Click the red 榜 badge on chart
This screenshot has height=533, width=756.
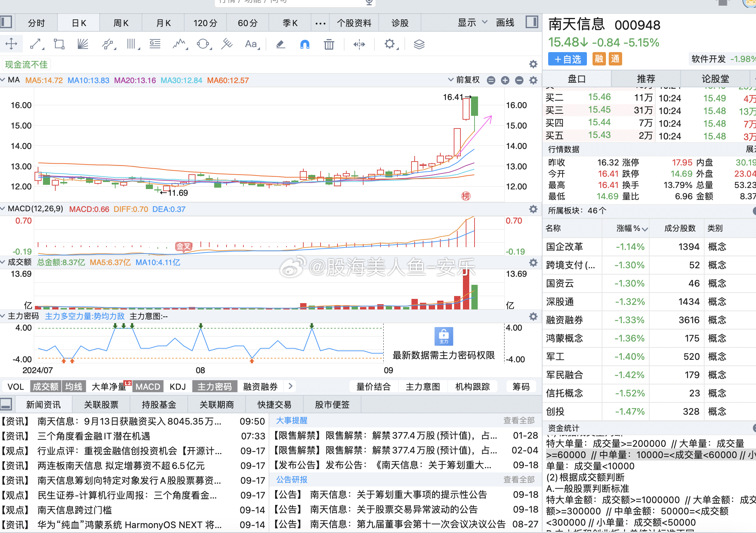pyautogui.click(x=466, y=196)
